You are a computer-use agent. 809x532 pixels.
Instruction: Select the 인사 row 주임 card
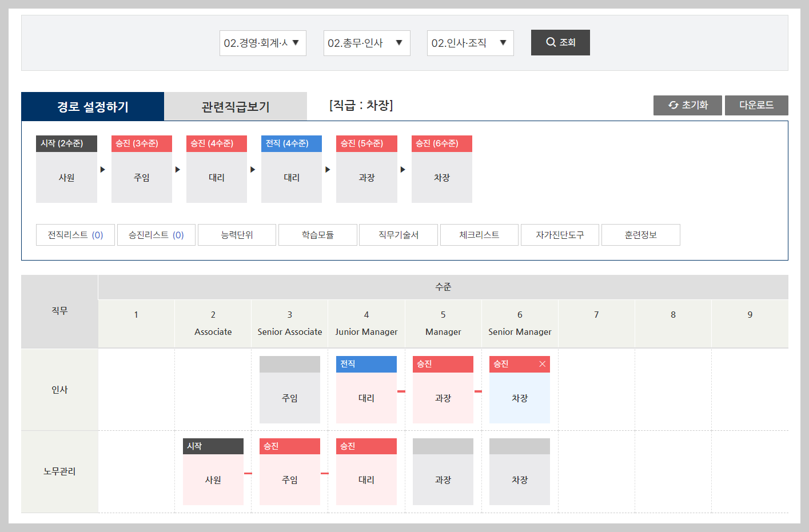pos(290,390)
